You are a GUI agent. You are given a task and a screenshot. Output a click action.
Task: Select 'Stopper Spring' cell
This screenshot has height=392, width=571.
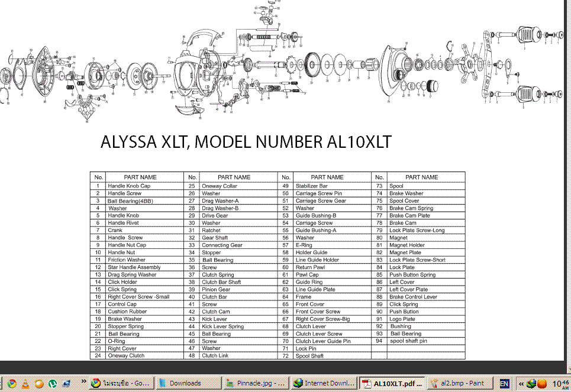click(125, 326)
